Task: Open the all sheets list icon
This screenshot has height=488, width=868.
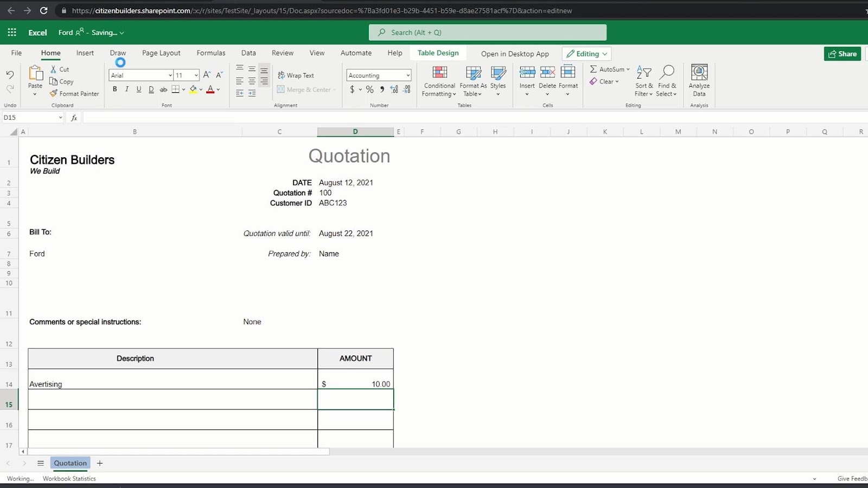Action: pyautogui.click(x=40, y=463)
